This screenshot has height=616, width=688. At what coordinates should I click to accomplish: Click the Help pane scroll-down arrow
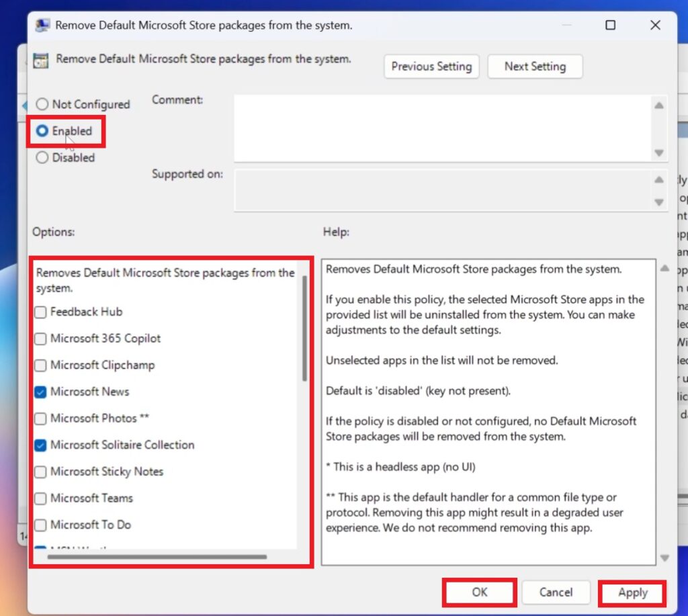pyautogui.click(x=664, y=558)
